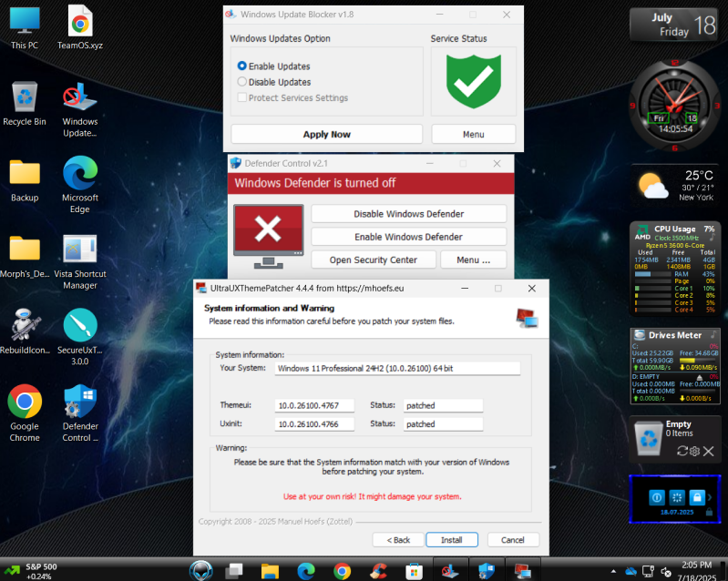Click the muted volume tray icon
Image resolution: width=728 pixels, height=581 pixels.
click(666, 571)
